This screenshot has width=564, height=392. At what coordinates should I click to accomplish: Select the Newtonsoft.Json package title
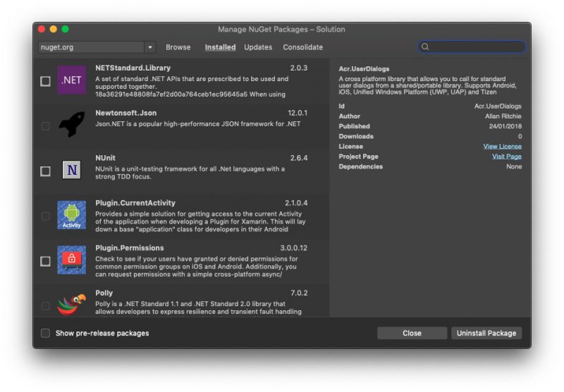[126, 113]
